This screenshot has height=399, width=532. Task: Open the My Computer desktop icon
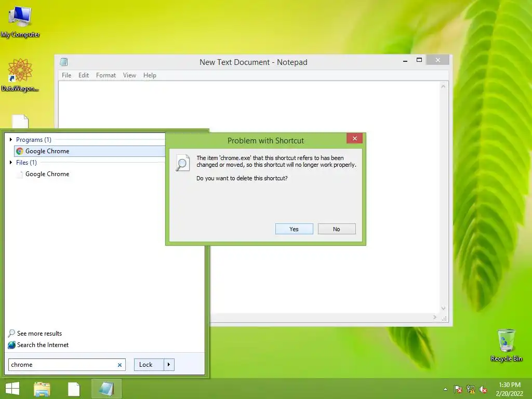coord(20,21)
